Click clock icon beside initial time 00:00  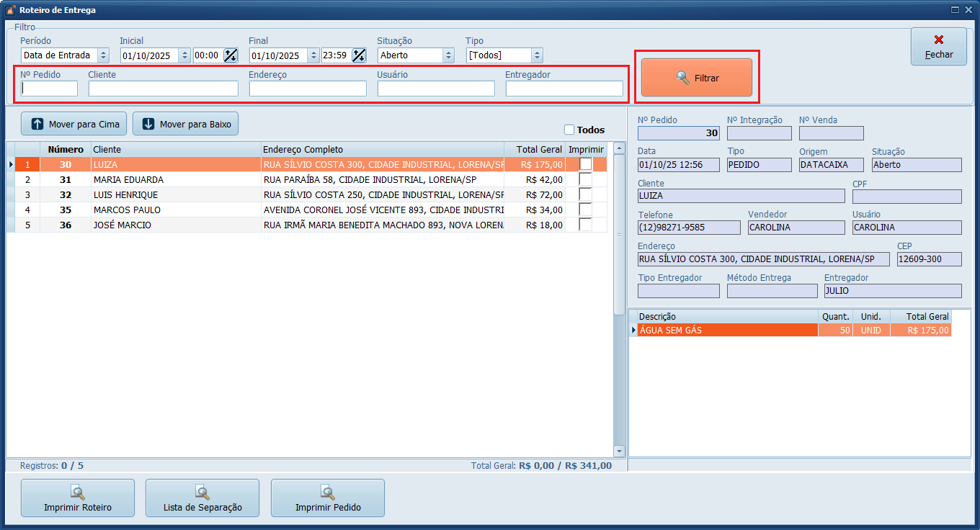point(231,55)
